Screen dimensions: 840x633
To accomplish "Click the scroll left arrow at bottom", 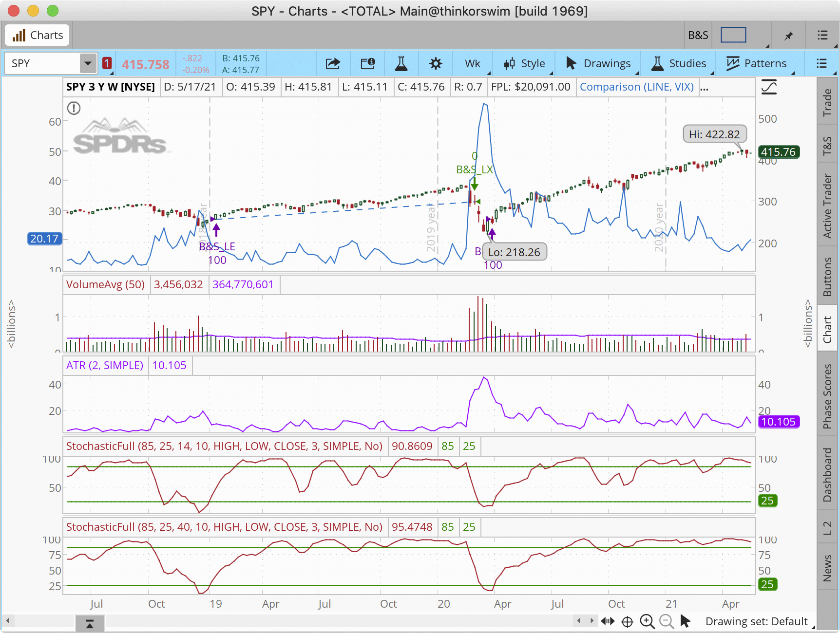I will (7, 621).
